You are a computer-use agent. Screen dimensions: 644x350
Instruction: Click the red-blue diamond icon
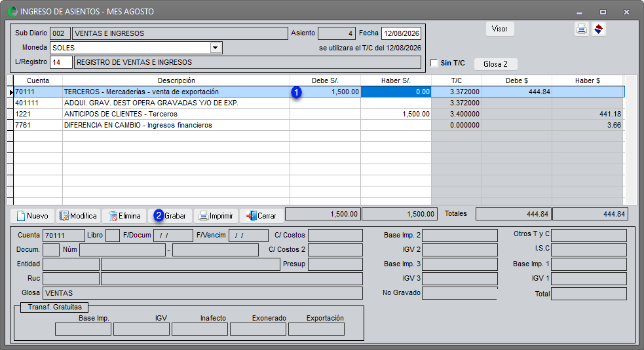[x=598, y=29]
